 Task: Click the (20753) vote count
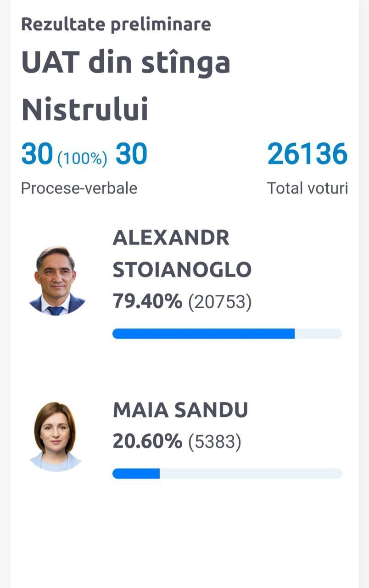220,302
